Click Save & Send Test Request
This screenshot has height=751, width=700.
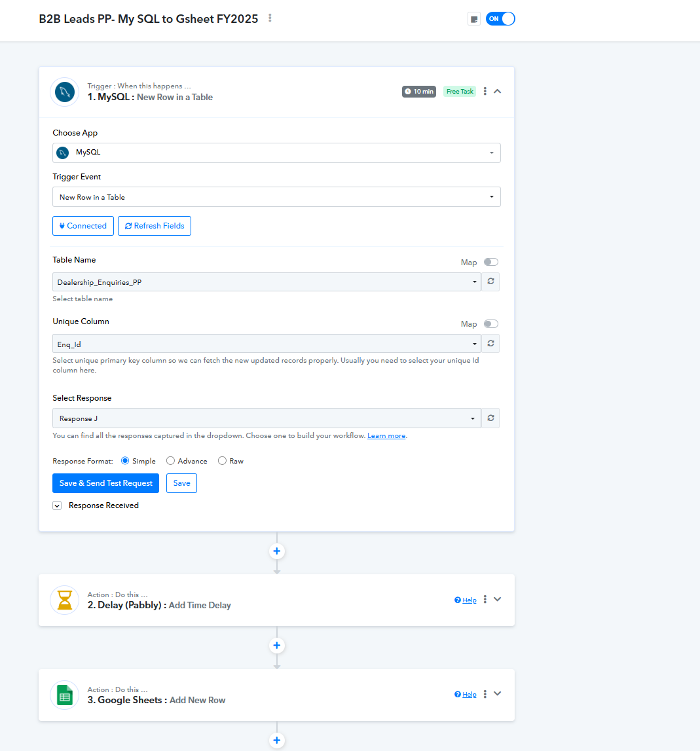pyautogui.click(x=105, y=483)
